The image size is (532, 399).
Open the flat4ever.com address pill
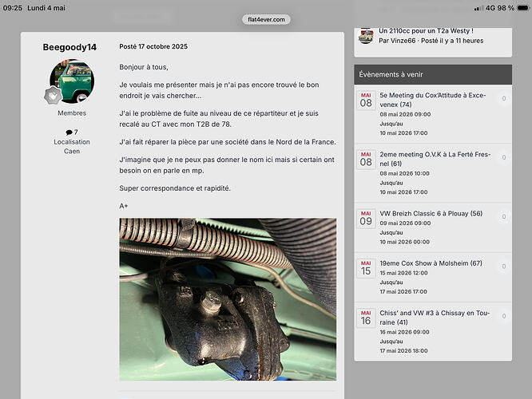266,20
